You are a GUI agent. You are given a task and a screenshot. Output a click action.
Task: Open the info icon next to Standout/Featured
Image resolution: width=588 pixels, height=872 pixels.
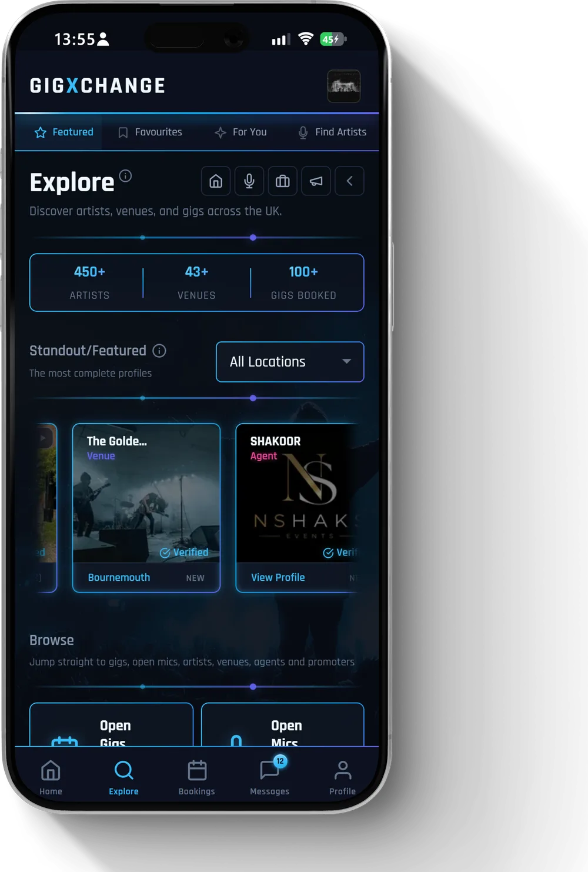tap(159, 351)
